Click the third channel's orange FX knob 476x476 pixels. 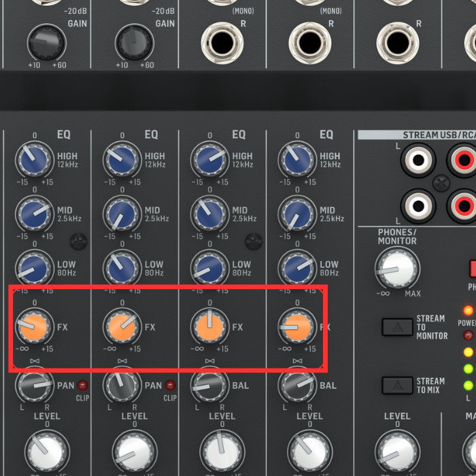[209, 326]
